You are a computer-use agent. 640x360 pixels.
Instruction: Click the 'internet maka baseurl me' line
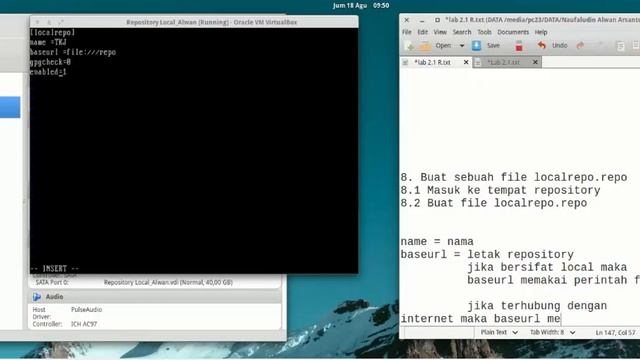(480, 319)
